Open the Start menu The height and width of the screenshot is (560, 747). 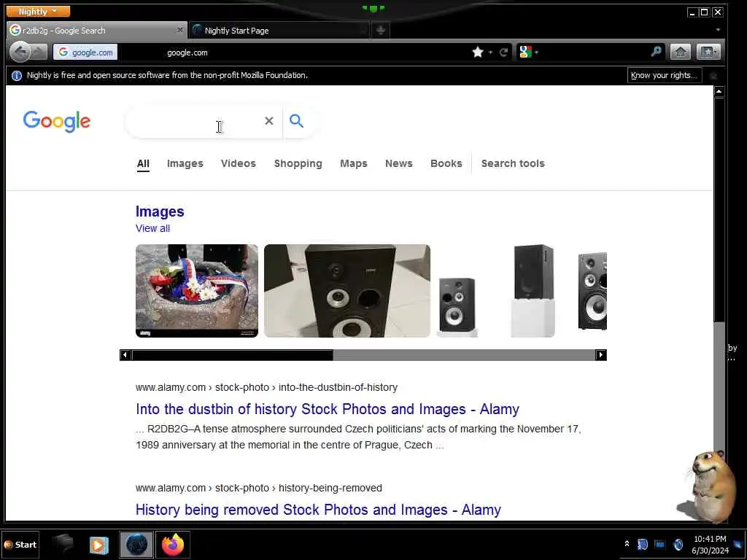pos(20,545)
